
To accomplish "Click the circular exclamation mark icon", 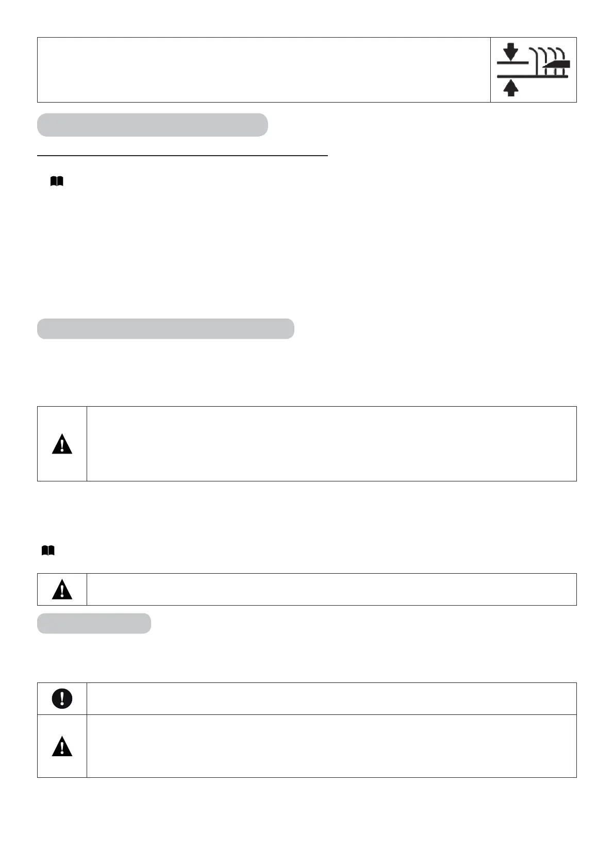I will (62, 698).
